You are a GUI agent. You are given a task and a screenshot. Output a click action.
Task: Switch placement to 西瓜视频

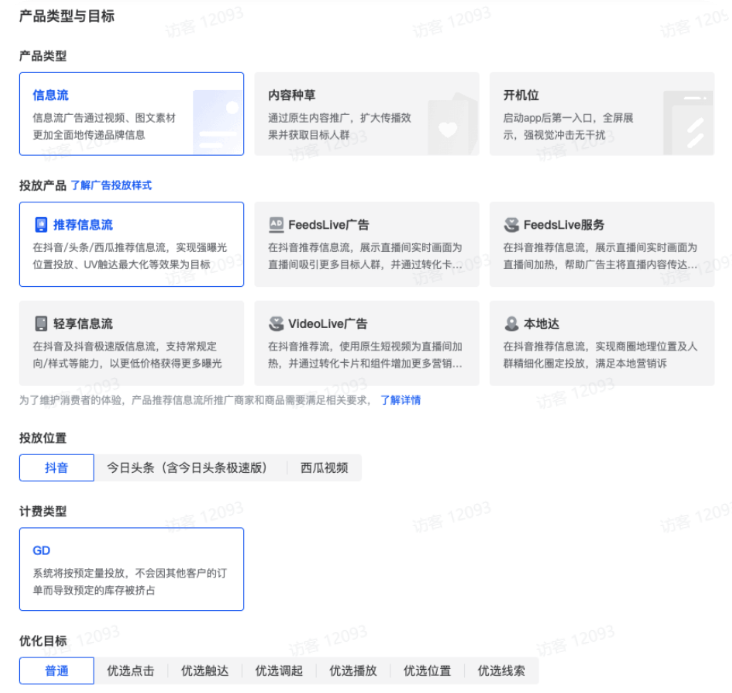tap(324, 467)
